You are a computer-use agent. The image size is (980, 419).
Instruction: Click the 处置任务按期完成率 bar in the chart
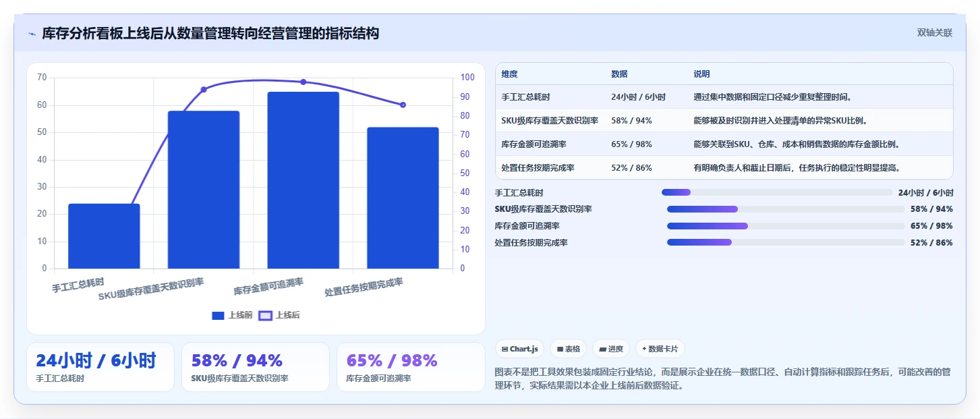pyautogui.click(x=403, y=198)
